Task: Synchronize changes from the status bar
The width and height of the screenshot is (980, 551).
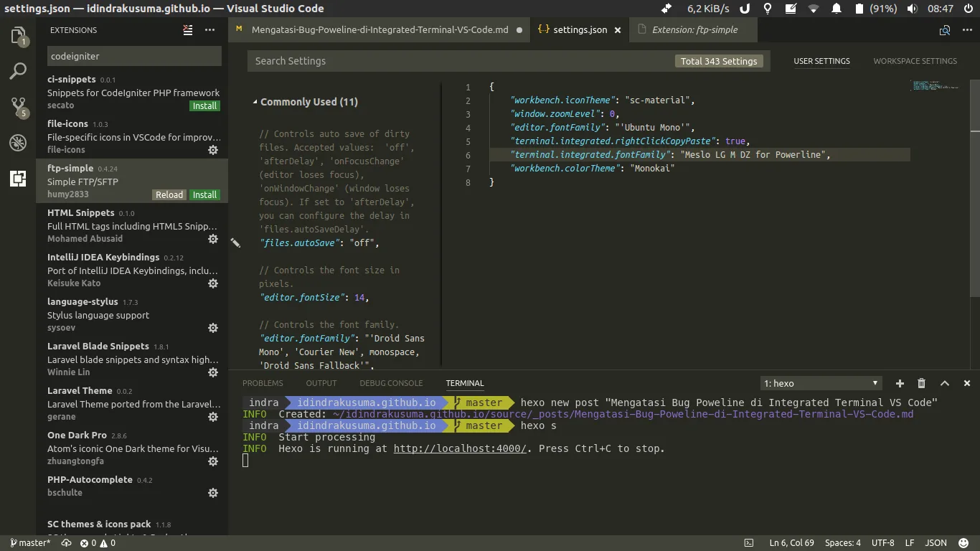Action: coord(66,543)
